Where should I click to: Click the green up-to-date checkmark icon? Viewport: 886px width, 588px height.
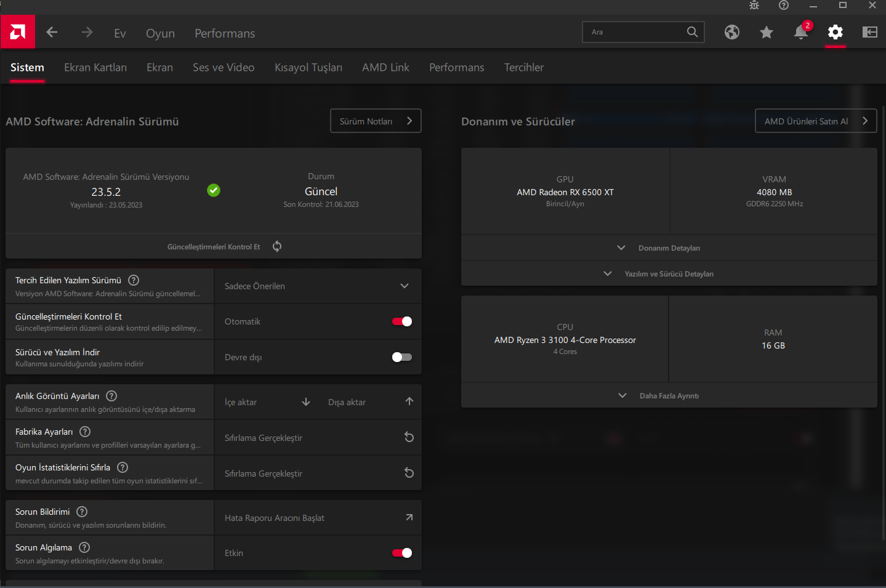coord(214,190)
